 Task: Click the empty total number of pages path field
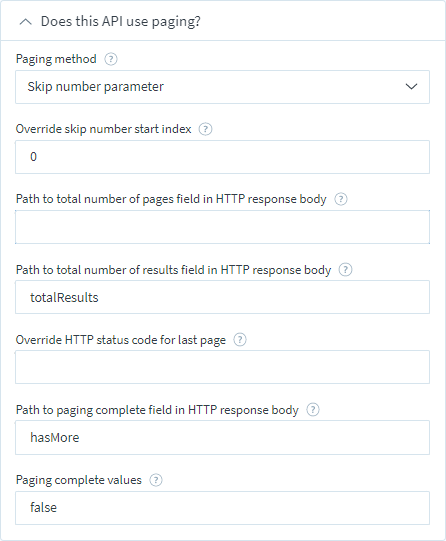(222, 227)
